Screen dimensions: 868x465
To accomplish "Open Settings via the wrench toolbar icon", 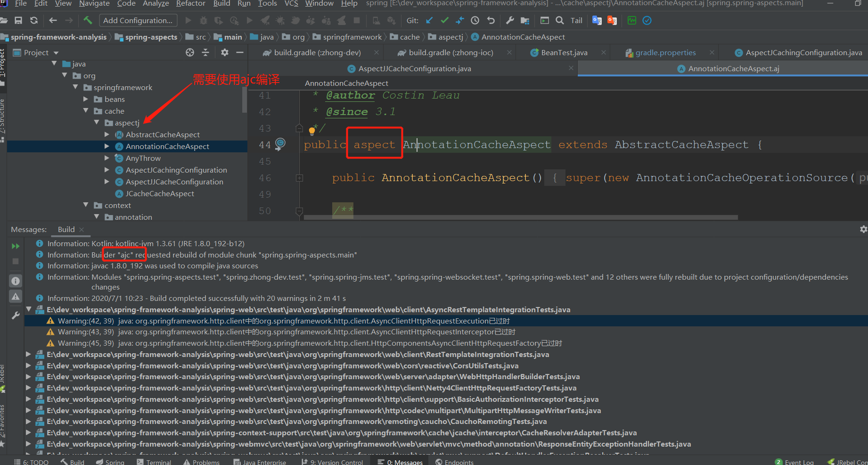I will click(x=510, y=20).
